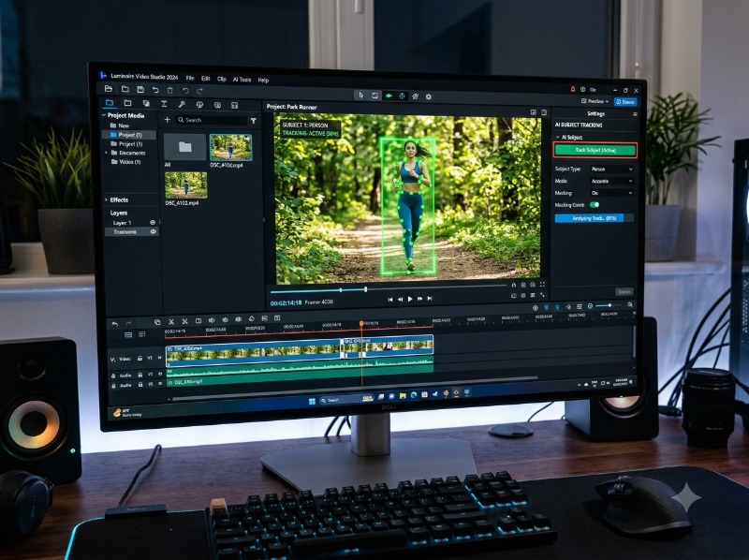
Task: Open the Subject Type dropdown
Action: pyautogui.click(x=612, y=169)
